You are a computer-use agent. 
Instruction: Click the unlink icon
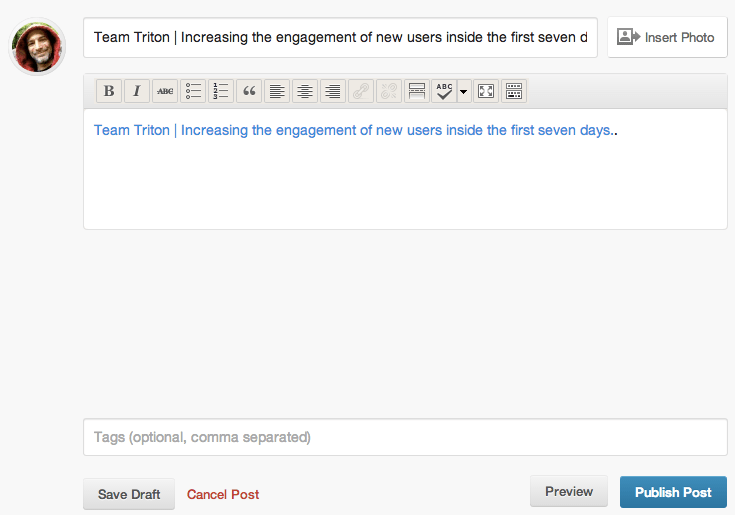pos(389,91)
